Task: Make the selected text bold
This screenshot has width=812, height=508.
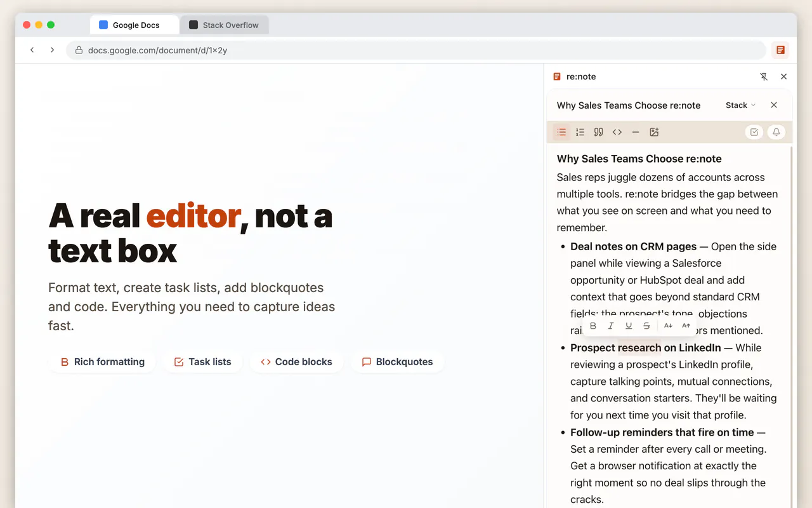Action: pos(593,326)
